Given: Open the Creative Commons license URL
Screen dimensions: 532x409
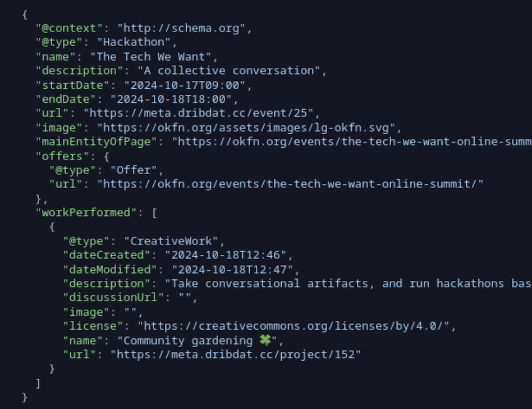Looking at the screenshot, I should pos(297,326).
